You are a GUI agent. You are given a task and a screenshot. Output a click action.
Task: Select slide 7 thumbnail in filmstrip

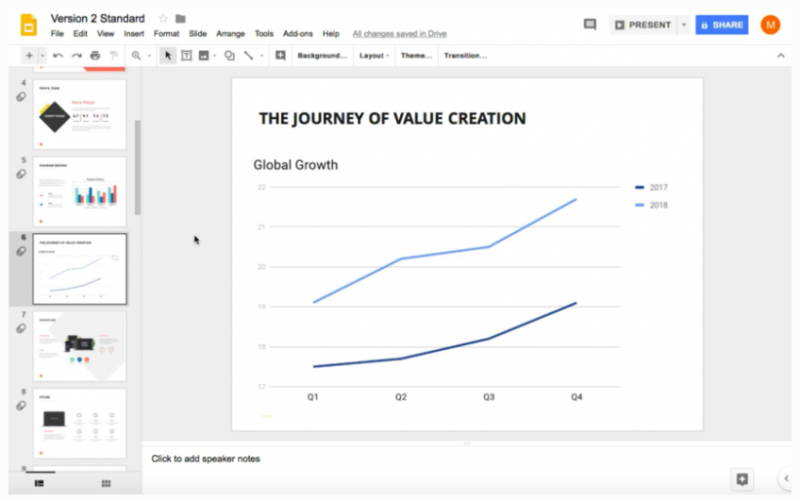click(80, 345)
